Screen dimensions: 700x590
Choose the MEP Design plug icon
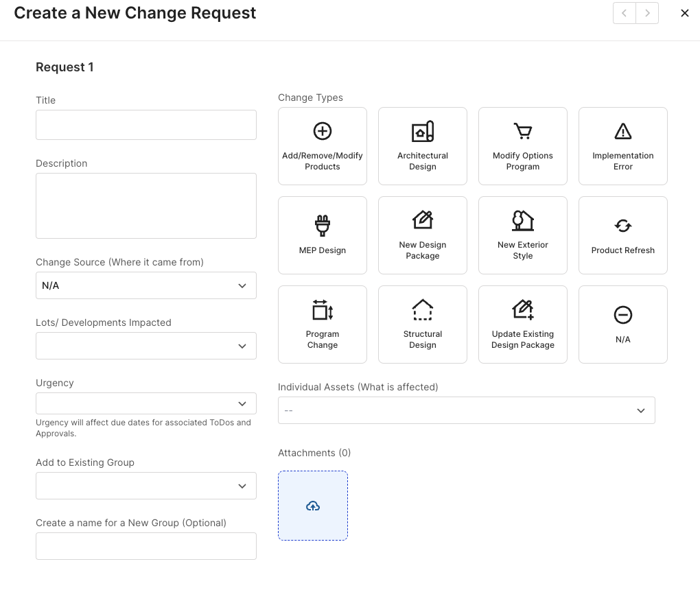coord(323,226)
